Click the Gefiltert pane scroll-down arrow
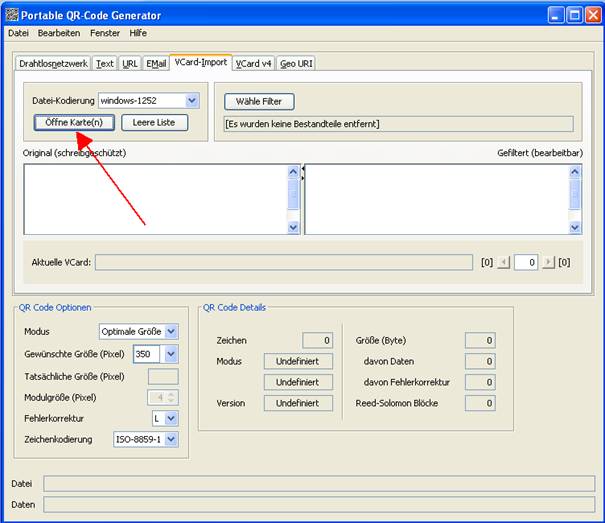The height and width of the screenshot is (523, 605). pos(575,228)
